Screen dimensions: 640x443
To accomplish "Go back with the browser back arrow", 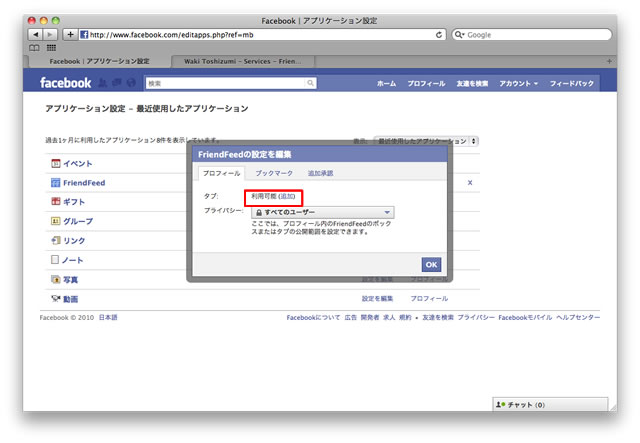I will point(36,35).
